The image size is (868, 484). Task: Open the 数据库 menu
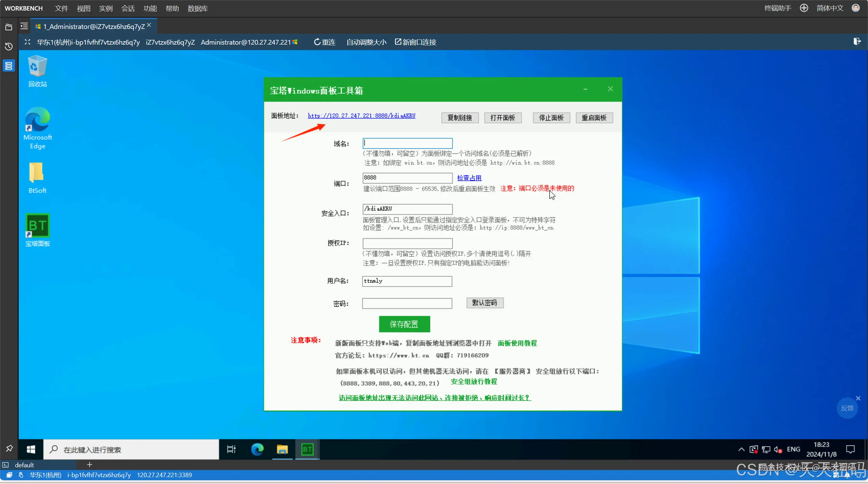click(x=198, y=8)
